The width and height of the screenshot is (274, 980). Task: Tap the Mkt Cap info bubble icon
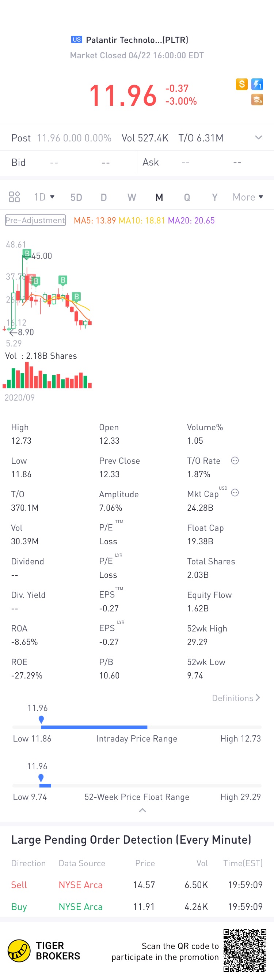pos(235,493)
